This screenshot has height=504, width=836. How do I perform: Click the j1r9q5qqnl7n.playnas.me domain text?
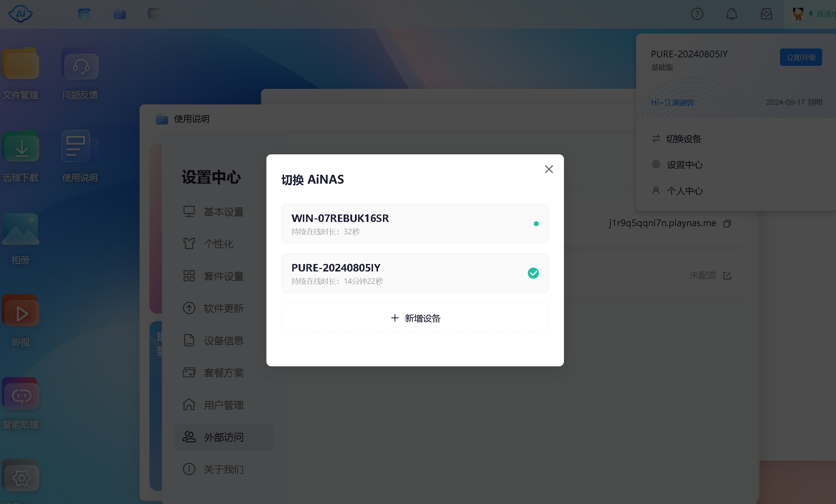click(x=662, y=223)
